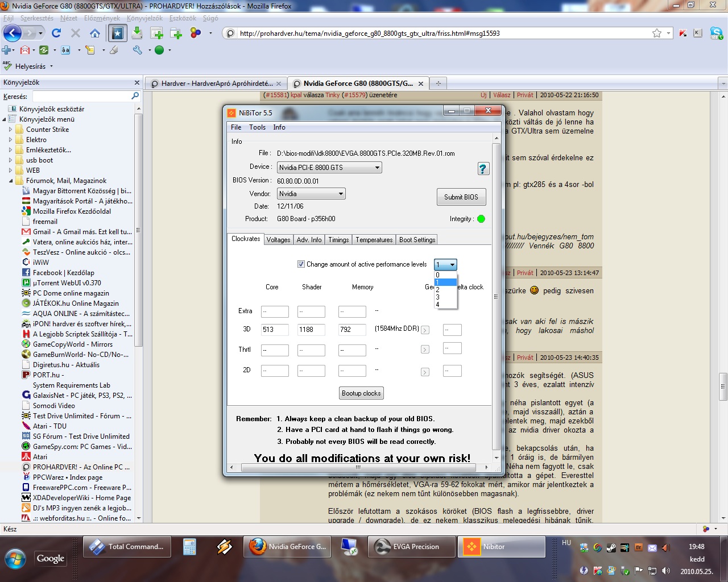Click the green circle toolbar icon
Viewport: 728px width, 582px height.
(159, 50)
